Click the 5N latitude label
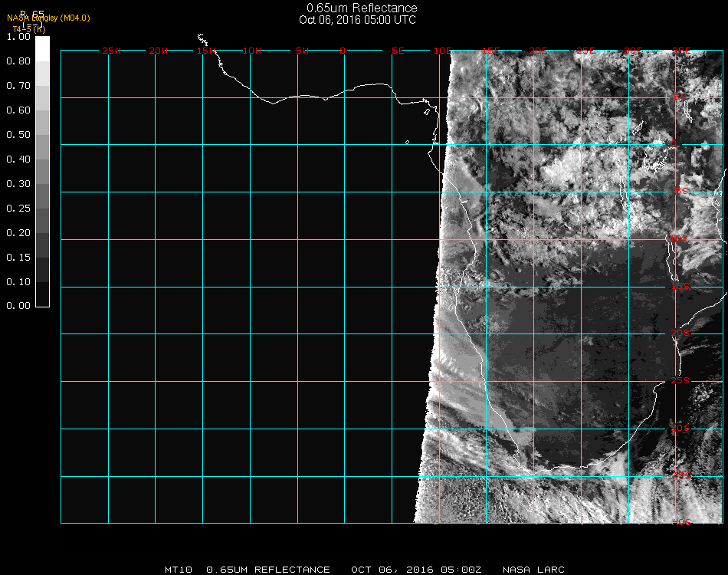This screenshot has height=575, width=728. (x=680, y=97)
